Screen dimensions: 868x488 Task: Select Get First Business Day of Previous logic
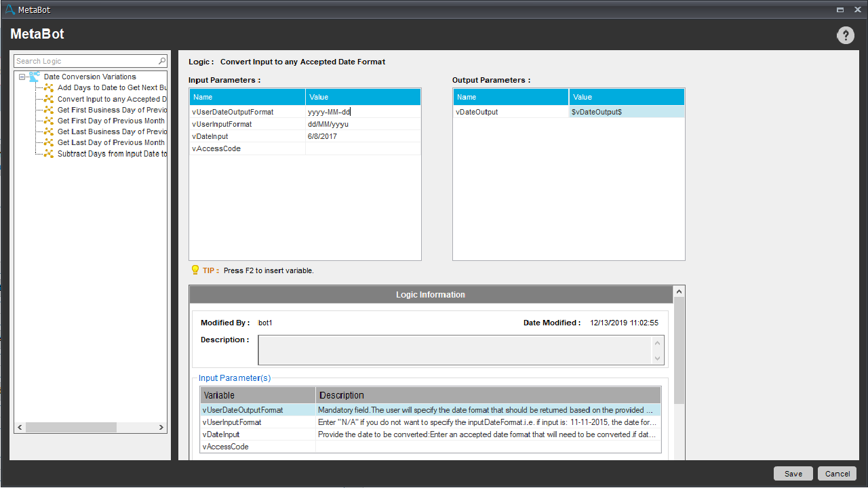112,110
